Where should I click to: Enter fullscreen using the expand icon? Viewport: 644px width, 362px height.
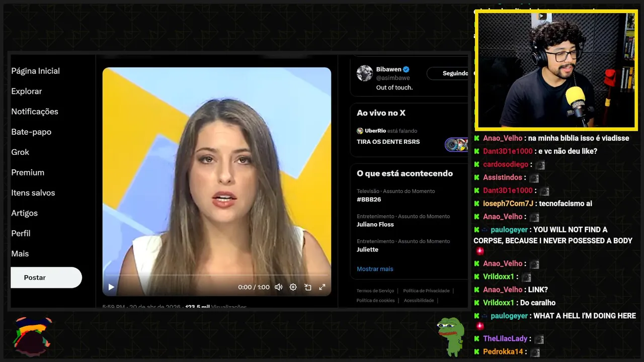[322, 287]
